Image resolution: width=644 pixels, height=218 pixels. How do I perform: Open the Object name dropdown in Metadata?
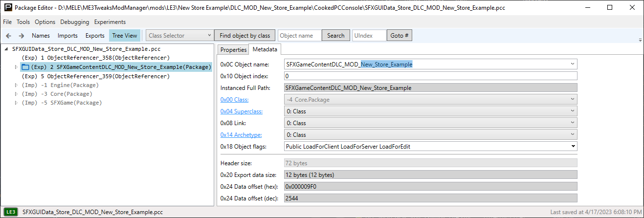click(572, 64)
